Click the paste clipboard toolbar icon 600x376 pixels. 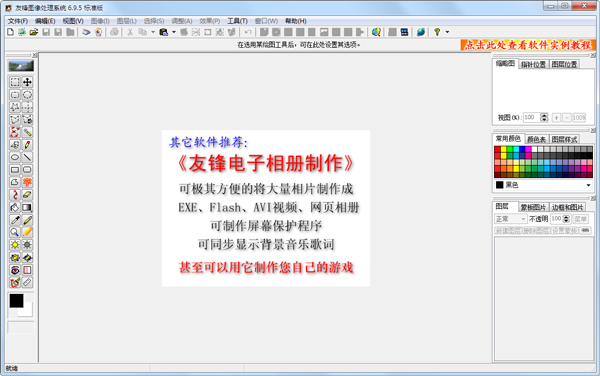click(164, 32)
